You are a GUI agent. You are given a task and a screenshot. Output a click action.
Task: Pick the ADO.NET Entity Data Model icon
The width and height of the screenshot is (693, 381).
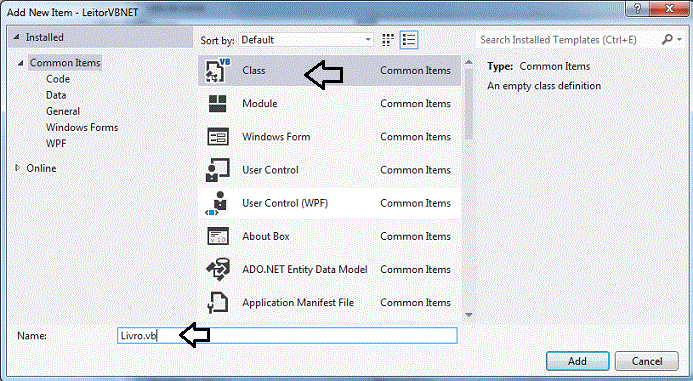[218, 270]
